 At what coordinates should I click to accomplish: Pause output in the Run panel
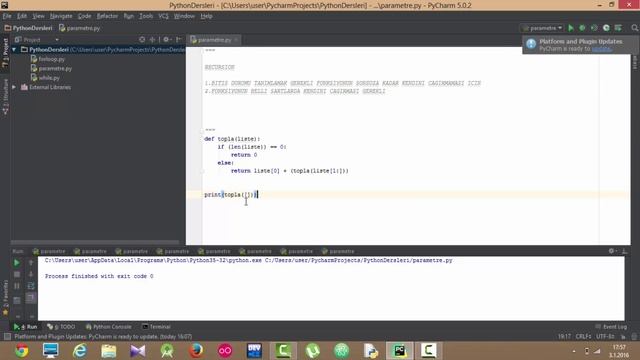pos(17,286)
